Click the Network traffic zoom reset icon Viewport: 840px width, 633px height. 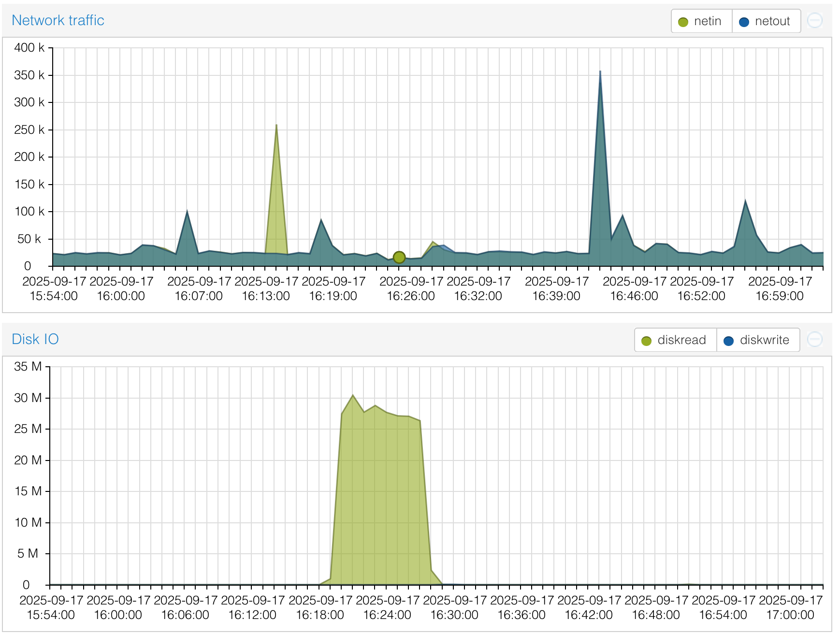[x=815, y=21]
